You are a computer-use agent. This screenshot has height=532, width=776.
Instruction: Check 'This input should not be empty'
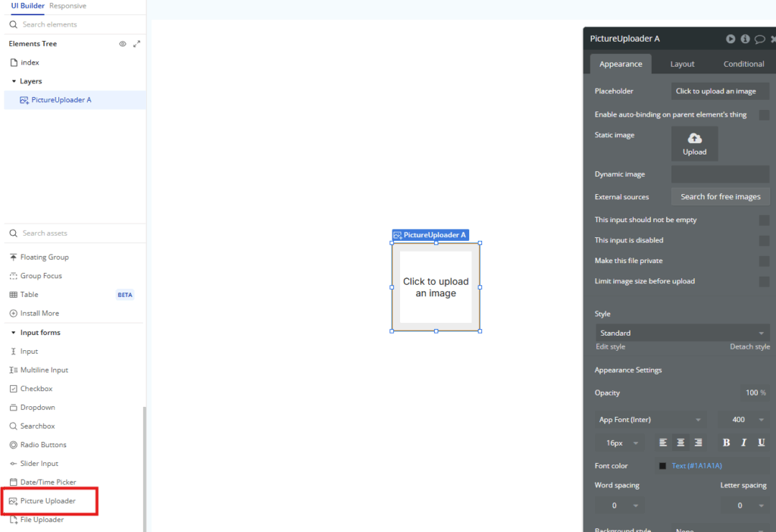764,221
